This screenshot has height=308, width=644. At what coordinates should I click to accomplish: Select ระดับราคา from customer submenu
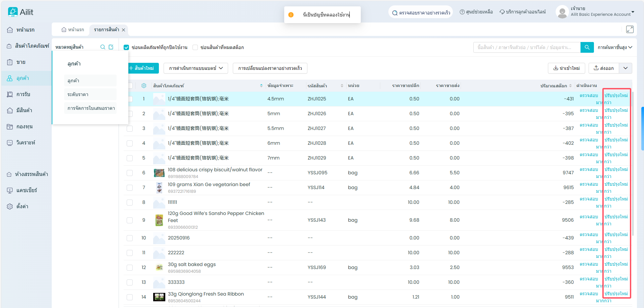click(78, 94)
